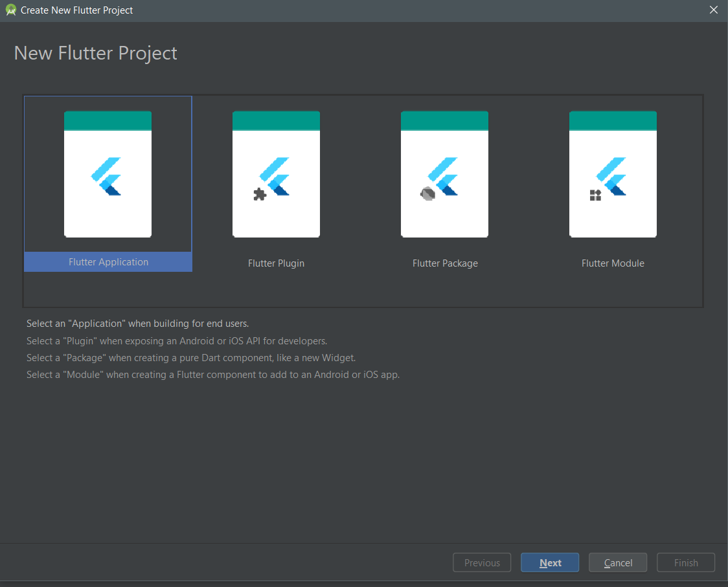Image resolution: width=728 pixels, height=587 pixels.
Task: Click the Flutter Module label
Action: click(613, 263)
